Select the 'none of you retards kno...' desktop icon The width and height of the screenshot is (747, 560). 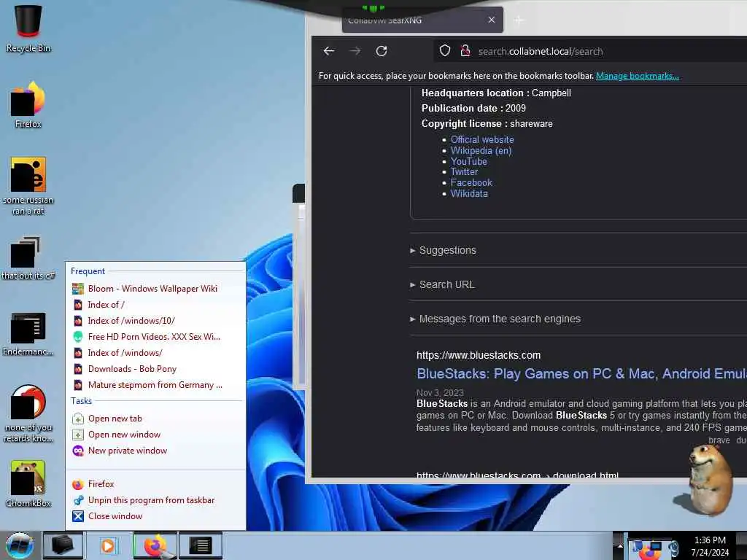[x=28, y=413]
